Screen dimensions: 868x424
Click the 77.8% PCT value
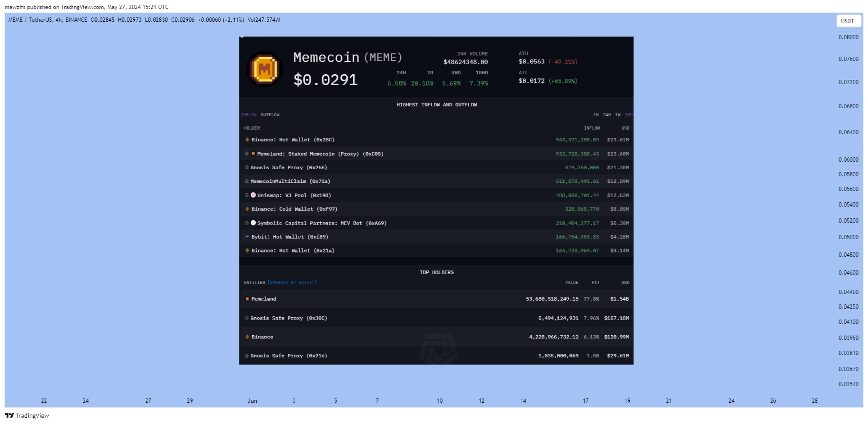pyautogui.click(x=591, y=299)
